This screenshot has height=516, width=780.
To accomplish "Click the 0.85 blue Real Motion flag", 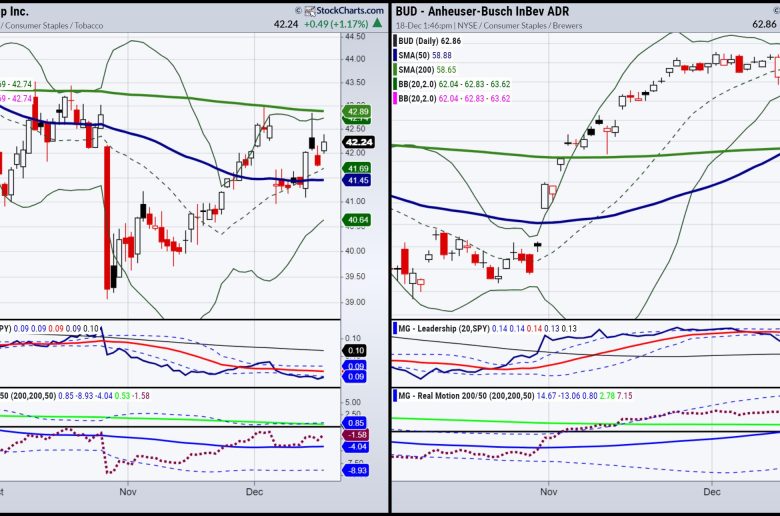I will 355,423.
